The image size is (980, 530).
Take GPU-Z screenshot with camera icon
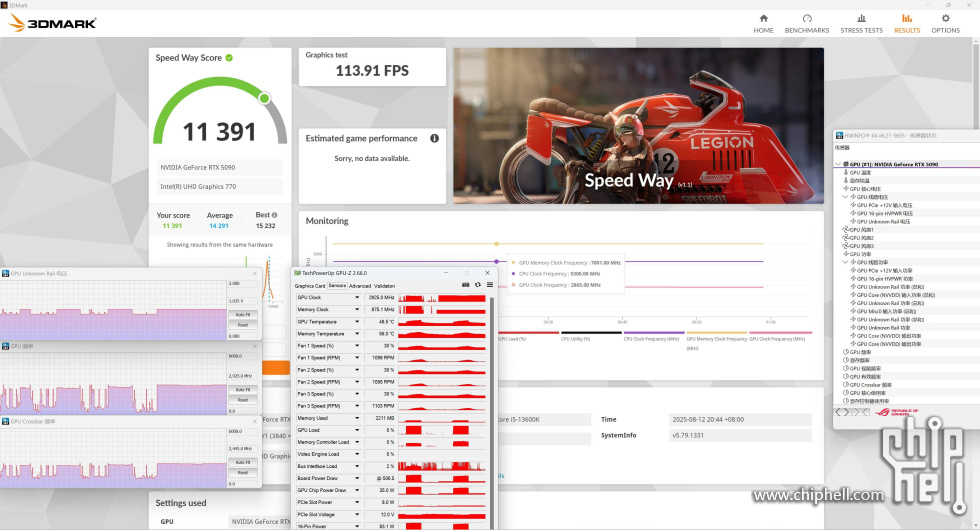pos(466,285)
